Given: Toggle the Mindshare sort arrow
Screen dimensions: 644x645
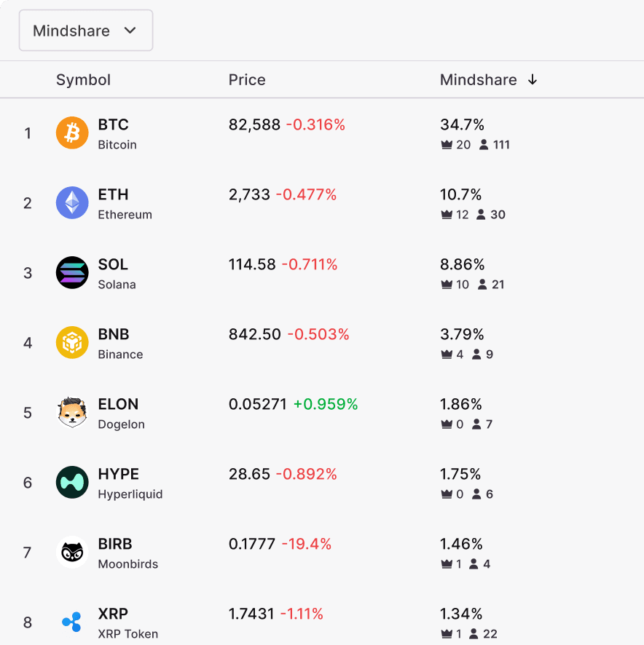Looking at the screenshot, I should 533,80.
